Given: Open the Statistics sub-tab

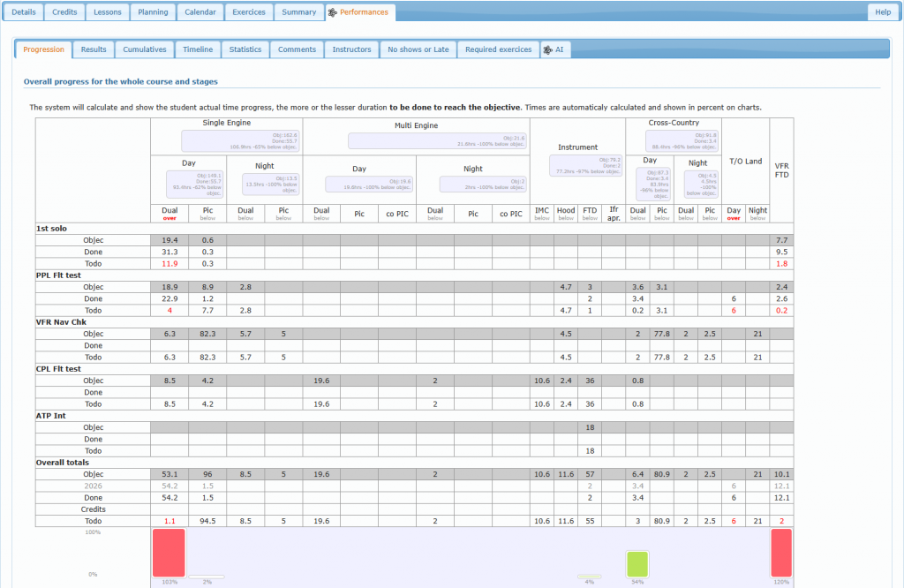Looking at the screenshot, I should click(x=245, y=49).
